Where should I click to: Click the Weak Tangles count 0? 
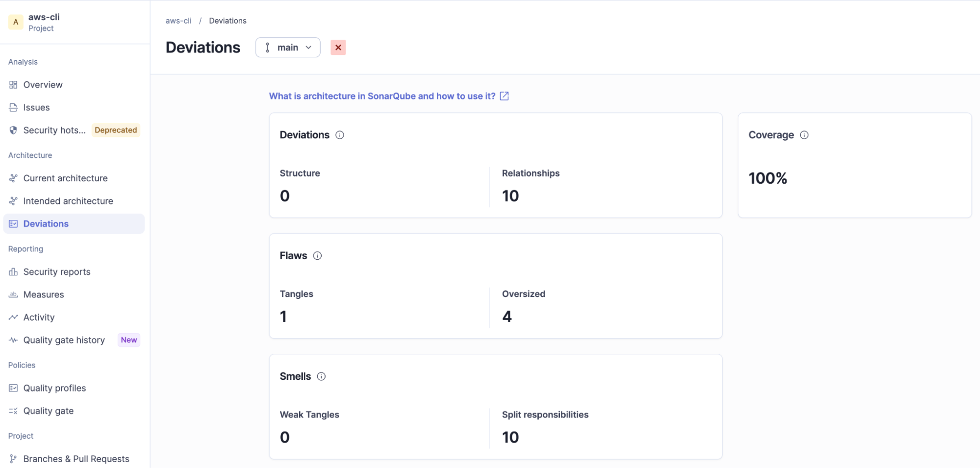285,437
